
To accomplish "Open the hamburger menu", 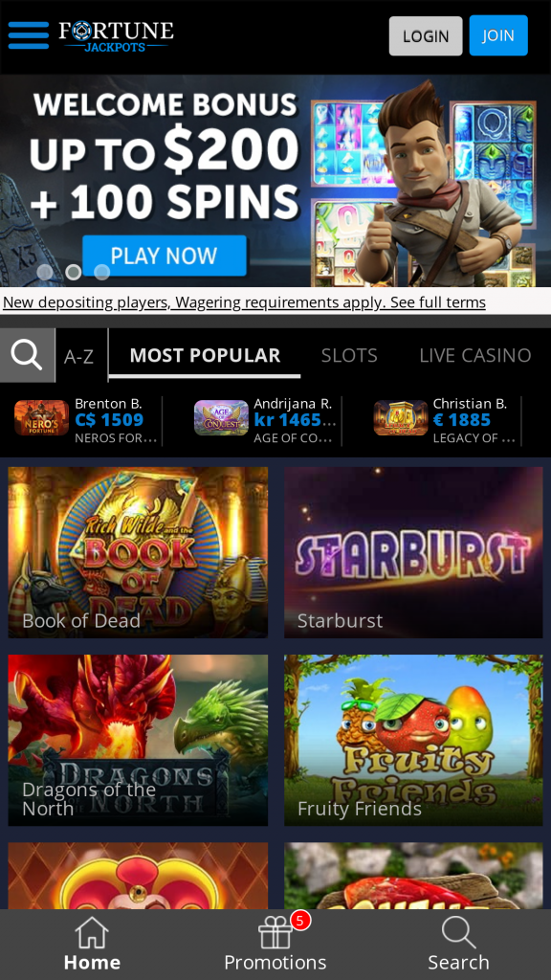I will pos(28,35).
